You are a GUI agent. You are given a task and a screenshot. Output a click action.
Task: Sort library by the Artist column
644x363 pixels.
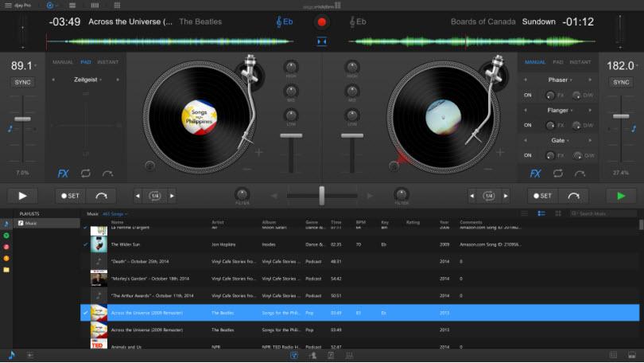tap(218, 222)
